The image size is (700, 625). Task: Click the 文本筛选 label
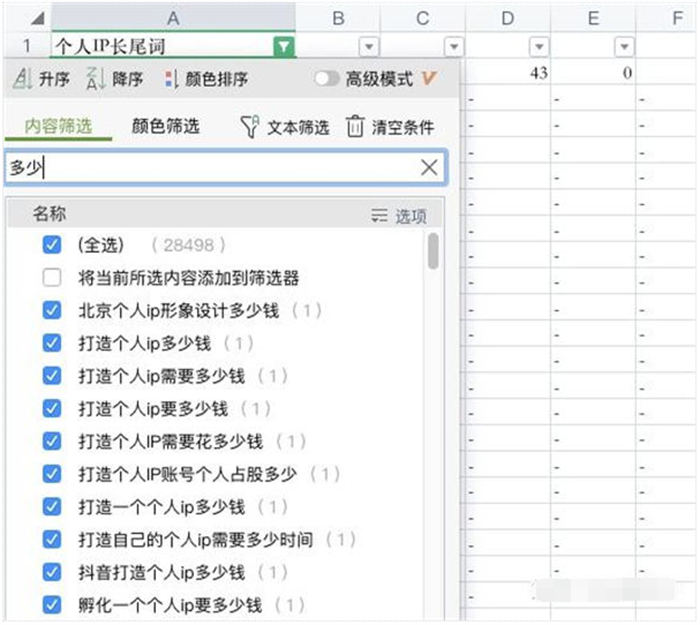coord(298,128)
